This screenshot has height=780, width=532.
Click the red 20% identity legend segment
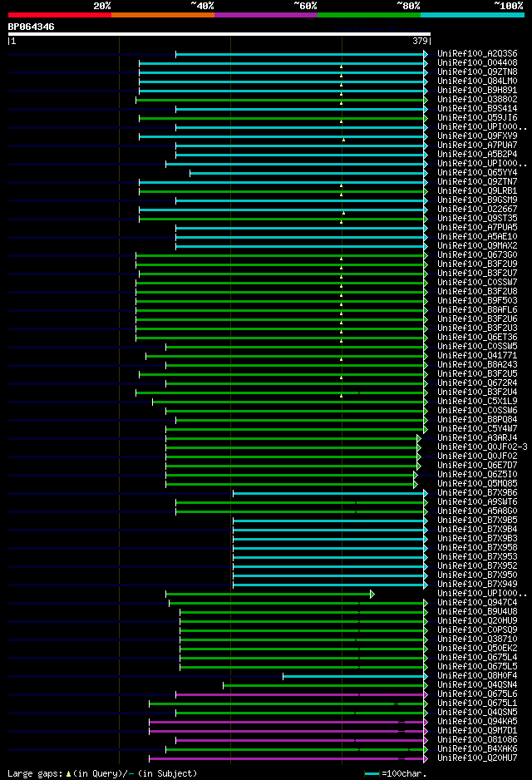60,15
